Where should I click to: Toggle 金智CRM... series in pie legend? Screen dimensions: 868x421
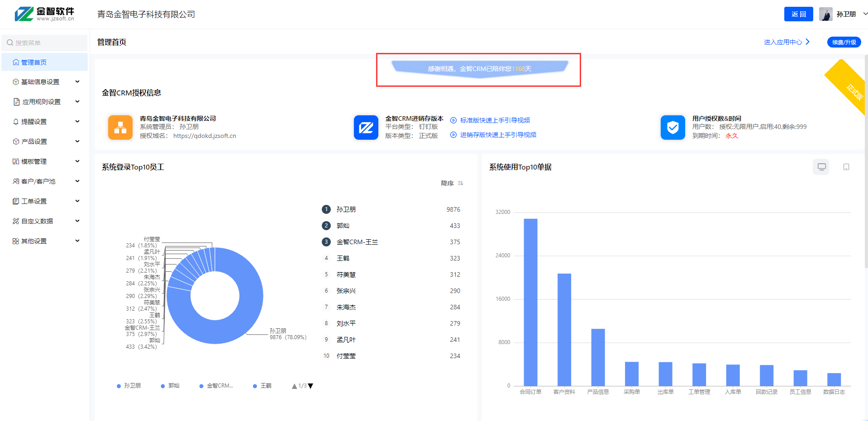(x=216, y=386)
